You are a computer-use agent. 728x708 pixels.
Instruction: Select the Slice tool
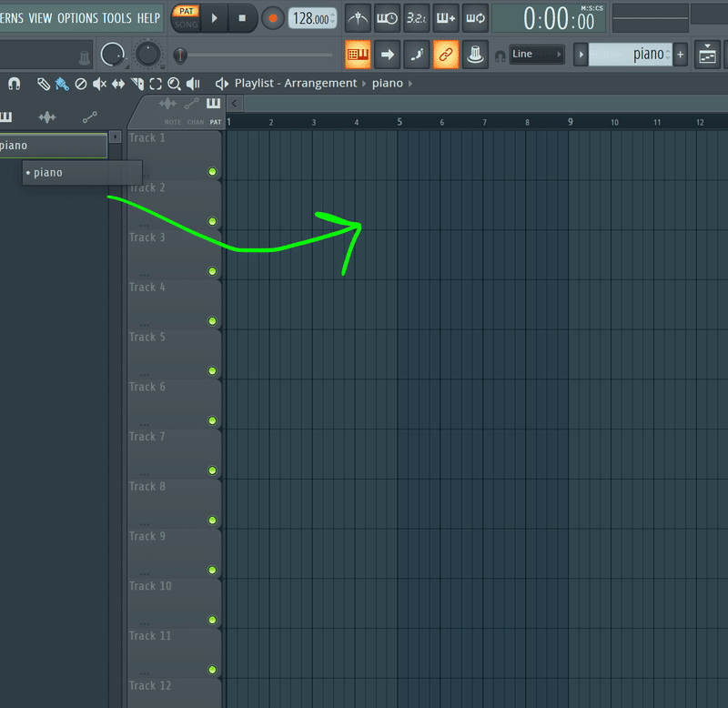click(137, 84)
